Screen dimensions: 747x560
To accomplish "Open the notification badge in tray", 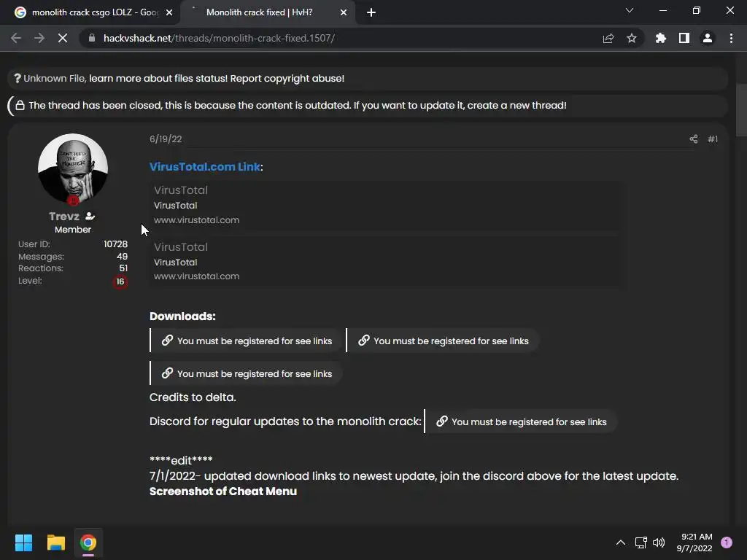I will pos(726,542).
